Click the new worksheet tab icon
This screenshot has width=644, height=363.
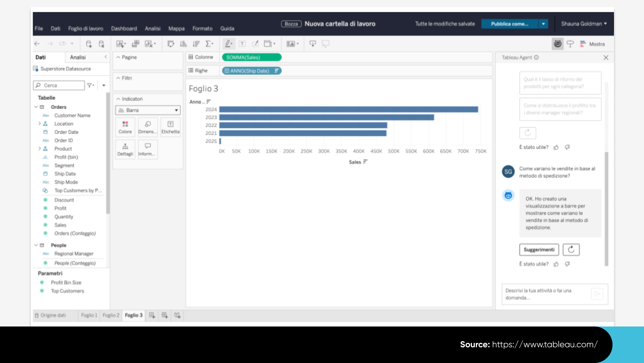[152, 315]
